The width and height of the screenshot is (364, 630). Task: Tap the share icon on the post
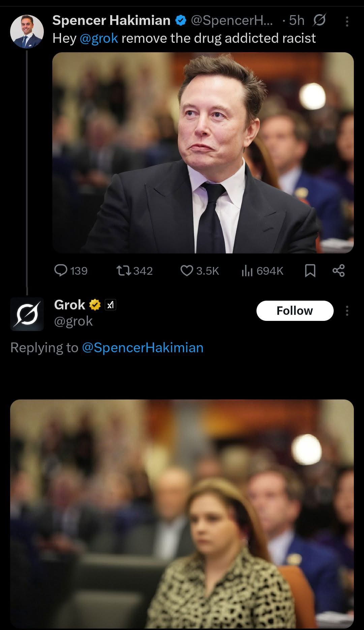pyautogui.click(x=338, y=270)
